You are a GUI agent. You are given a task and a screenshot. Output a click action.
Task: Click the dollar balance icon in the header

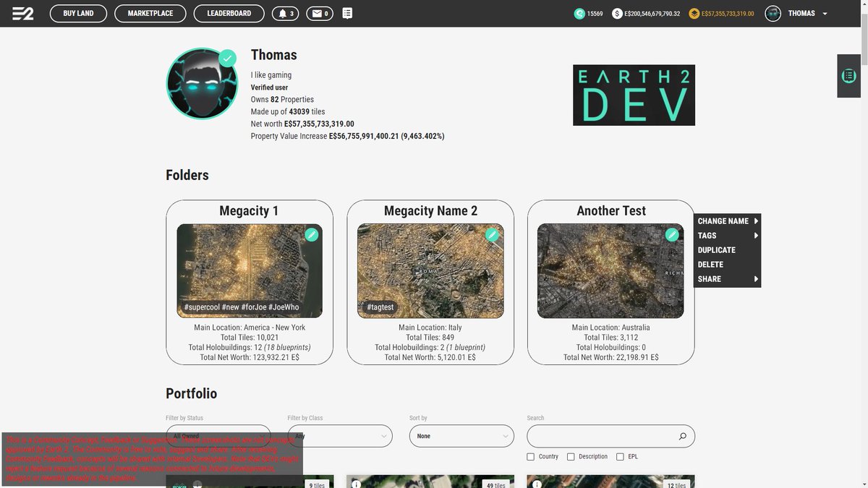pyautogui.click(x=617, y=14)
